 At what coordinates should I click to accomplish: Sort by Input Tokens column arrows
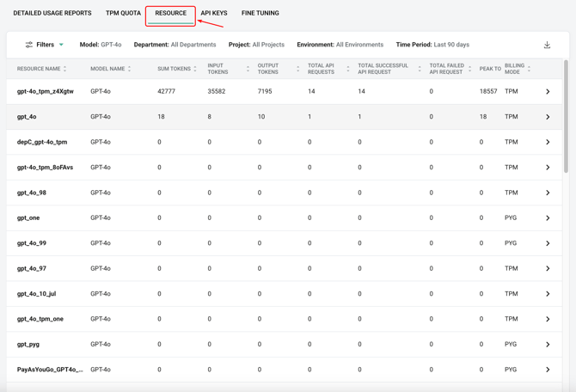coord(248,69)
